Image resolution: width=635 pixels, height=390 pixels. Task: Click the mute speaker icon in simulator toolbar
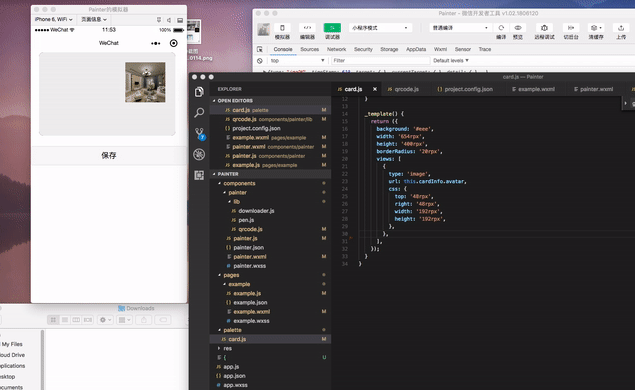[x=169, y=19]
